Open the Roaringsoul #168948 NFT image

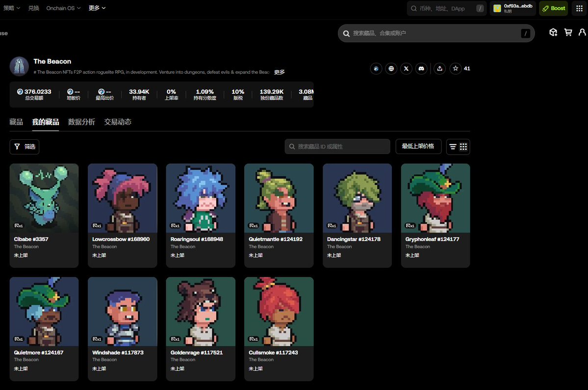(x=201, y=198)
